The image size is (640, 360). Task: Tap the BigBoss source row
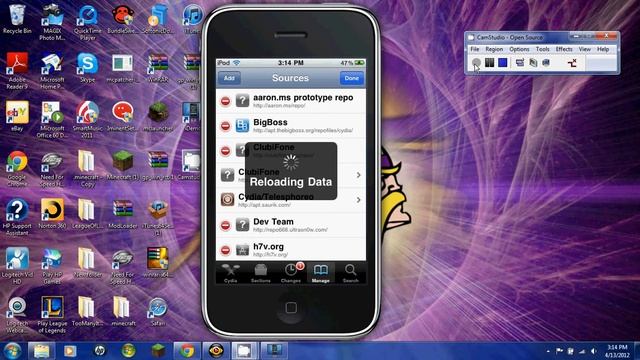[x=291, y=126]
